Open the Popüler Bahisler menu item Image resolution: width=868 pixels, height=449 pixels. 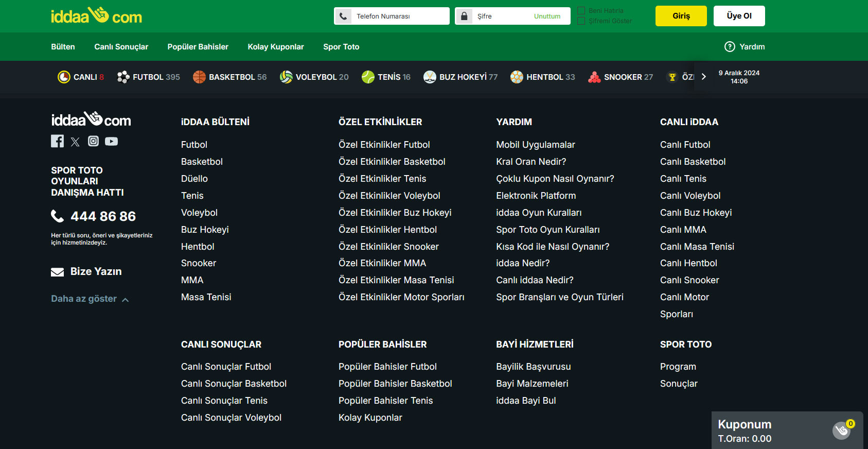pyautogui.click(x=198, y=47)
